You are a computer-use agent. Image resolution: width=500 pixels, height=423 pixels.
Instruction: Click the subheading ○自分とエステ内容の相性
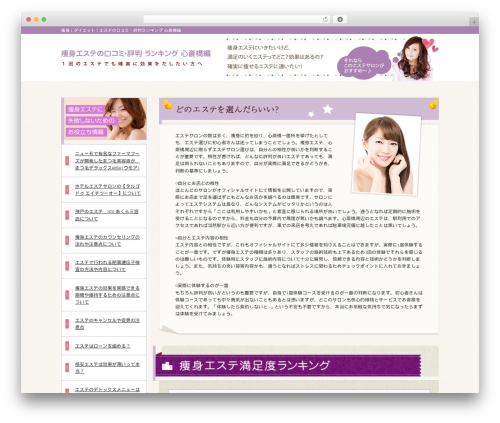pyautogui.click(x=201, y=238)
